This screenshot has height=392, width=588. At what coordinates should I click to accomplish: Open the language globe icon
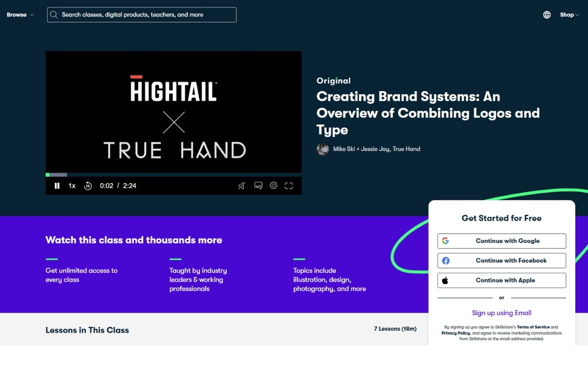pos(547,15)
